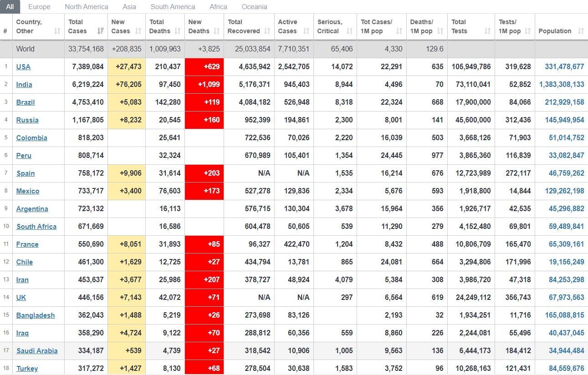Select the World total cases 33,754,168

pos(86,49)
